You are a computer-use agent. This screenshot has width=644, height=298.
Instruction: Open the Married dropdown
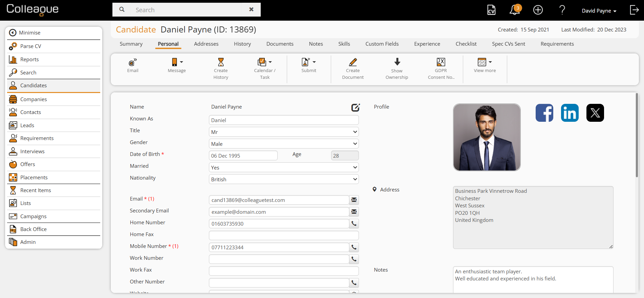click(x=284, y=167)
